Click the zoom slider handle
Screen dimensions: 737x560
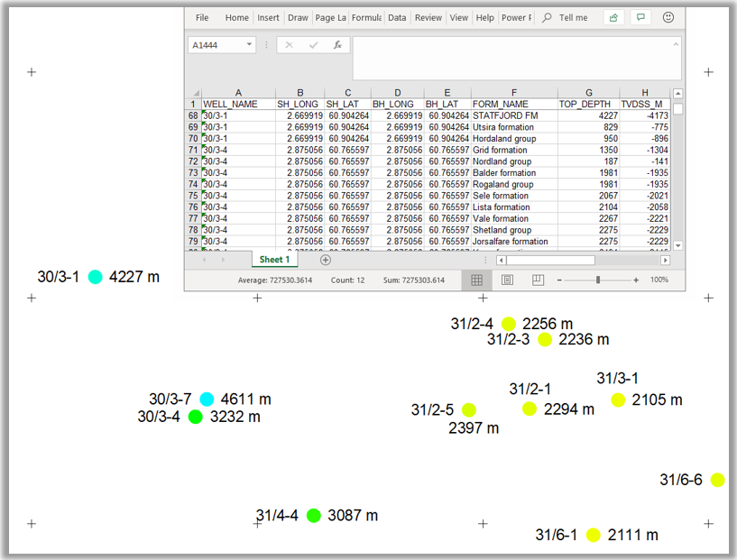tap(597, 280)
